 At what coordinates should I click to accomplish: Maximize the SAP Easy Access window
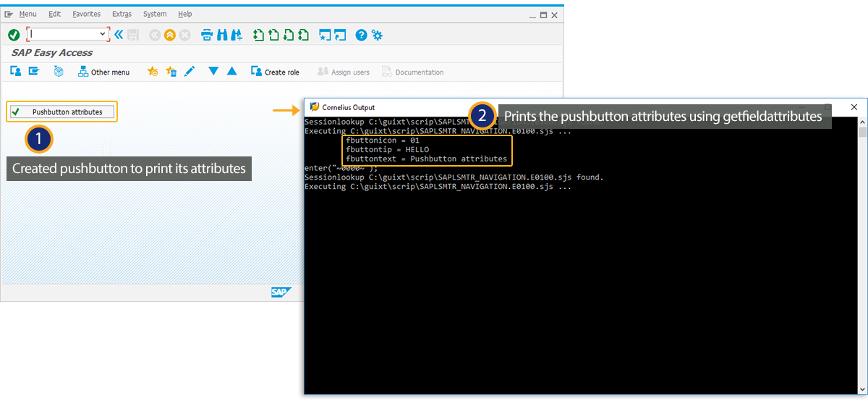point(542,14)
